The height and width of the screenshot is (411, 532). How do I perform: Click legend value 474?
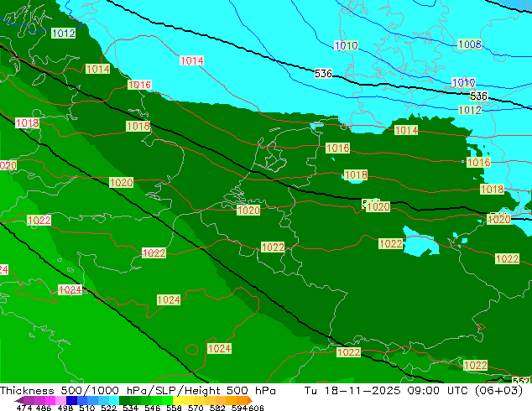click(24, 408)
